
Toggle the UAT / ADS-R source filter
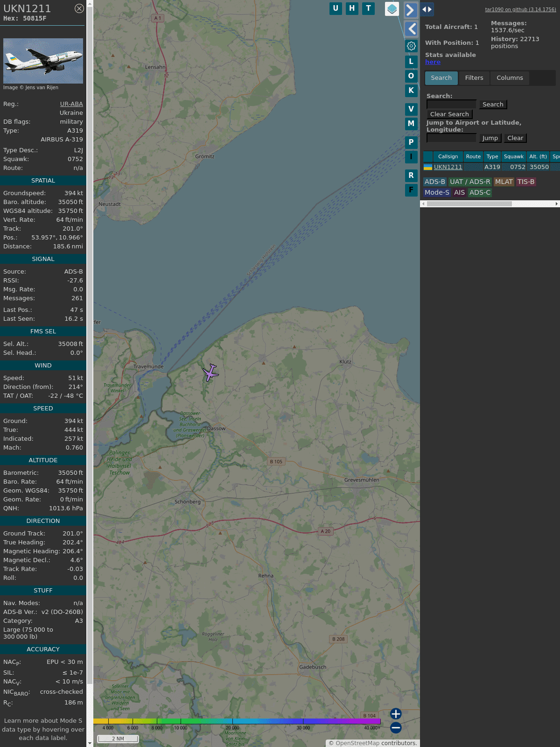coord(470,182)
